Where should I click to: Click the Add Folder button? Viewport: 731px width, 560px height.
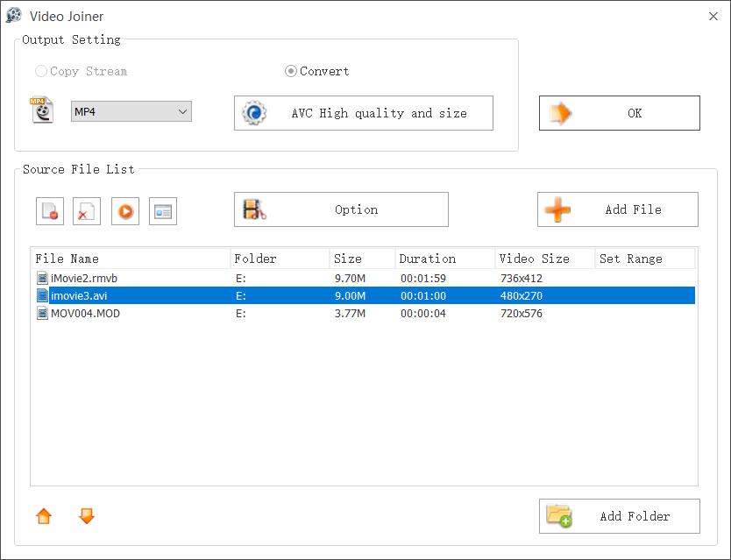click(619, 516)
